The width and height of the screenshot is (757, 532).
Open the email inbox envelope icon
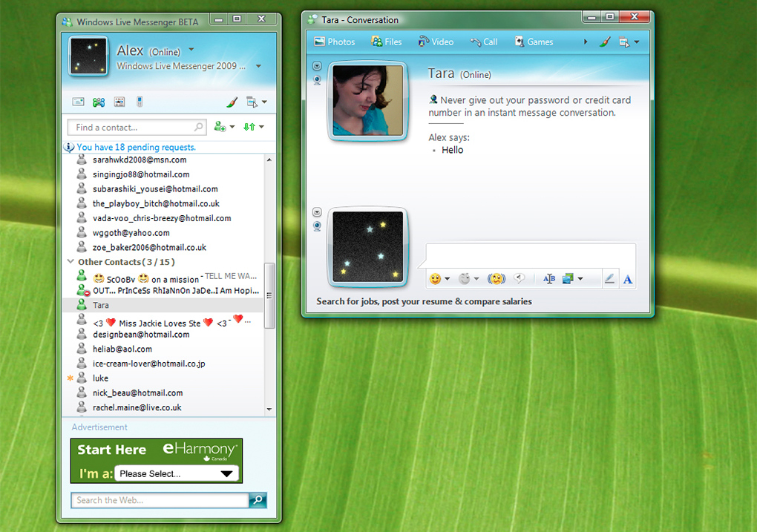pyautogui.click(x=78, y=102)
